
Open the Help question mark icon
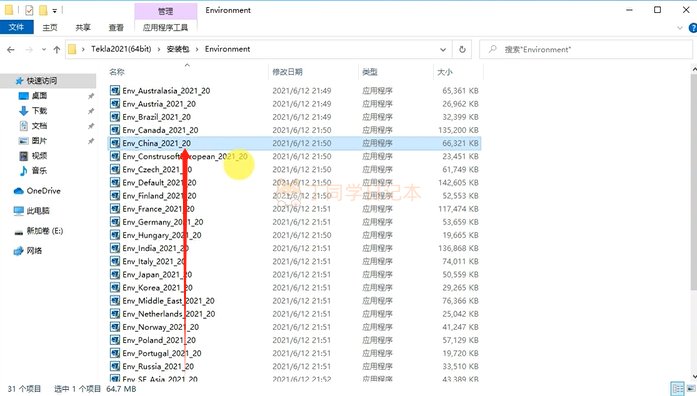tap(693, 28)
